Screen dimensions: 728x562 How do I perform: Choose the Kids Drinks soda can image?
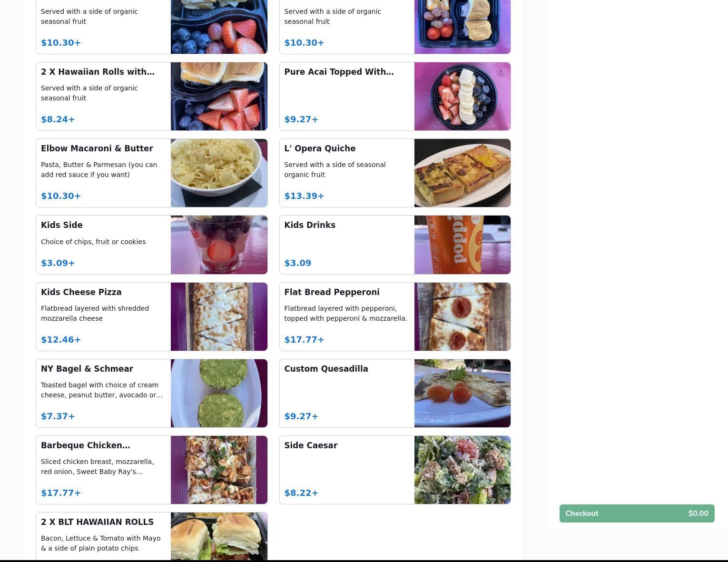click(x=462, y=245)
